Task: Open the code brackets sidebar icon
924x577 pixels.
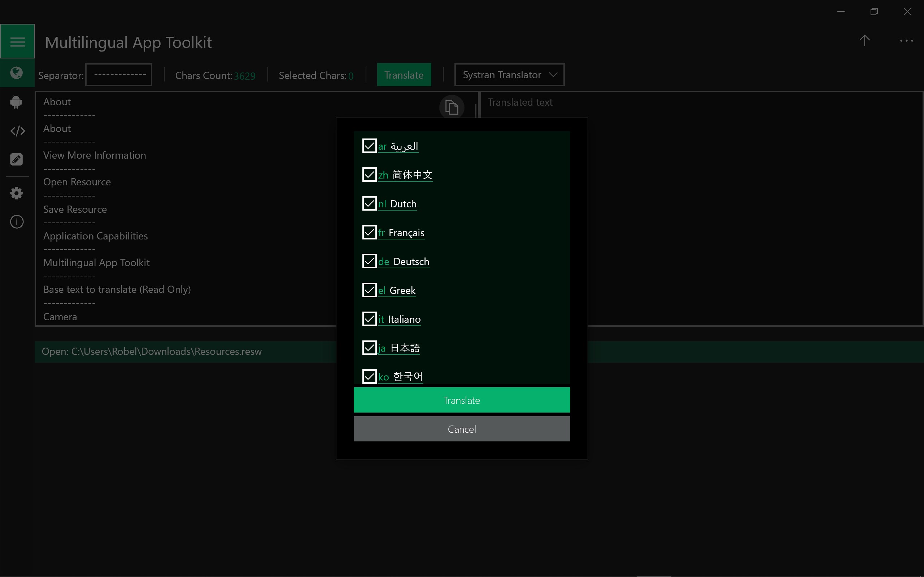Action: [x=17, y=131]
